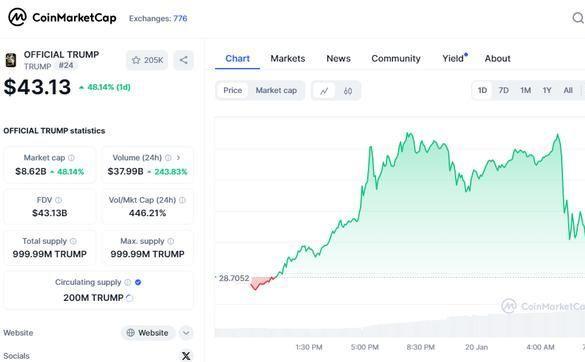Image resolution: width=585 pixels, height=362 pixels.
Task: Select the Price chart toggle
Action: point(232,91)
